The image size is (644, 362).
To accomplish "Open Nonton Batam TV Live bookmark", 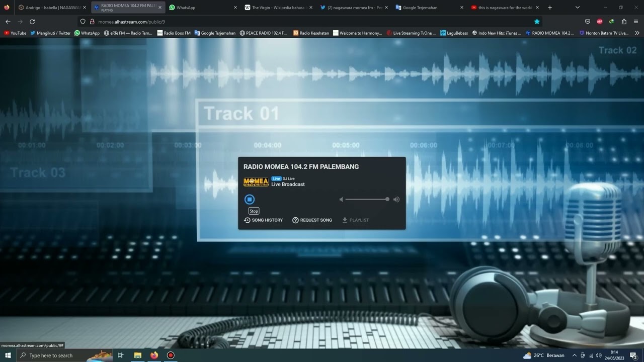I will click(604, 33).
